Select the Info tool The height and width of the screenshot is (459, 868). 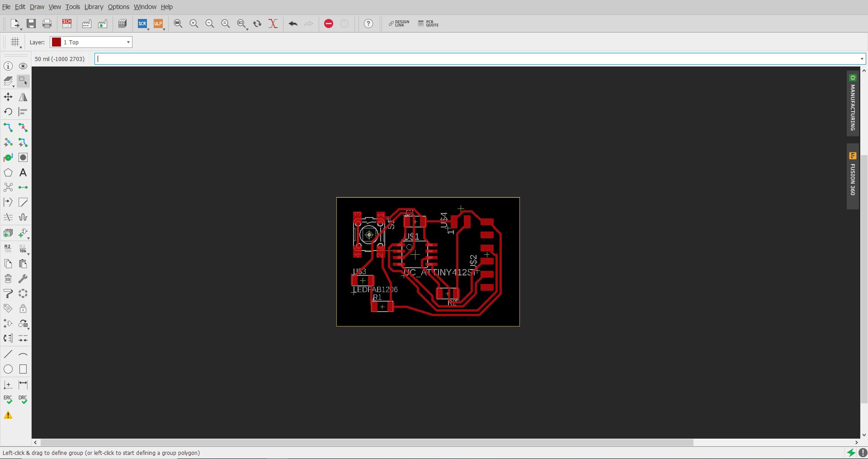[x=8, y=66]
